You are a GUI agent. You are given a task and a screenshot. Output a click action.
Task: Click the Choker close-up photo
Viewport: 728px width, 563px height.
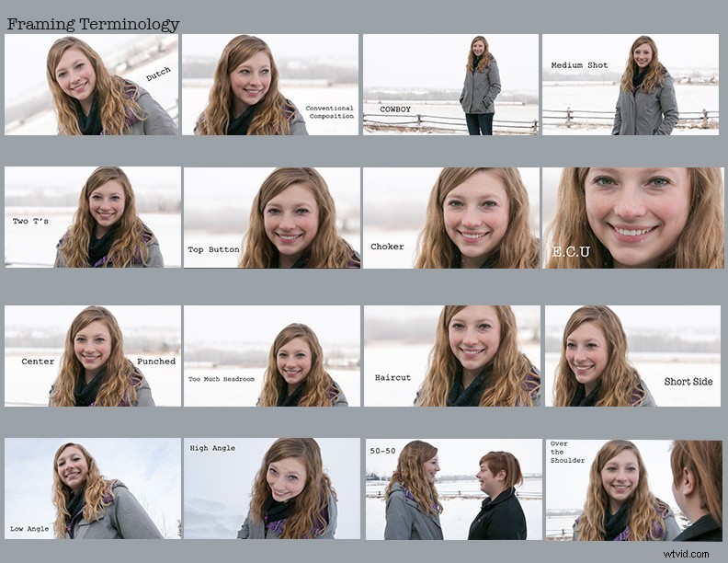pyautogui.click(x=451, y=218)
